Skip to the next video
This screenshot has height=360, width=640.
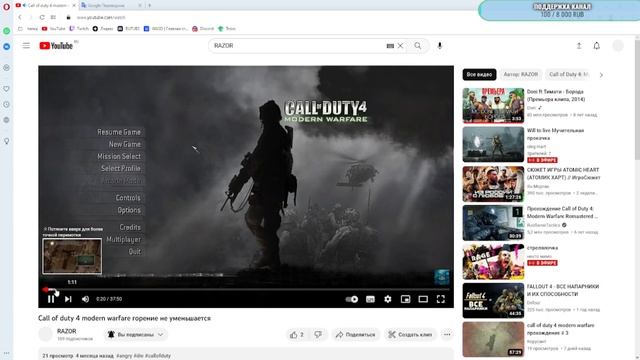[68, 299]
